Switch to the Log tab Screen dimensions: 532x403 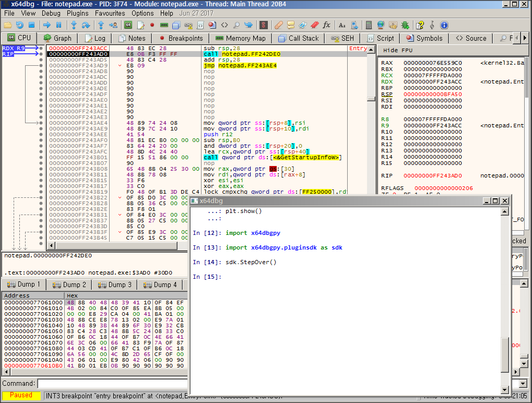pos(95,38)
